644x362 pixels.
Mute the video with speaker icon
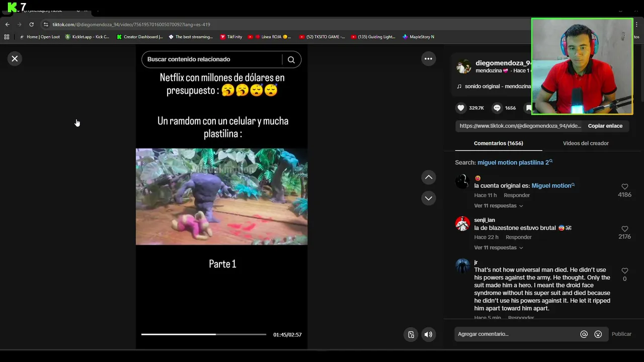pyautogui.click(x=428, y=334)
